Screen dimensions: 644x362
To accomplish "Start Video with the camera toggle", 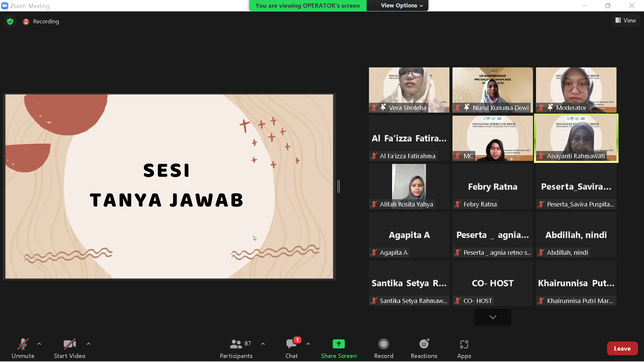I will click(69, 344).
